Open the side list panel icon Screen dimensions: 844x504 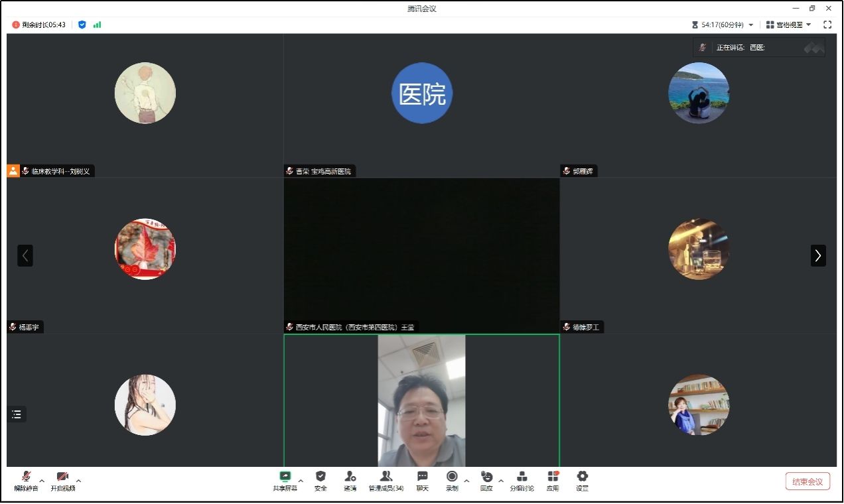[x=17, y=414]
